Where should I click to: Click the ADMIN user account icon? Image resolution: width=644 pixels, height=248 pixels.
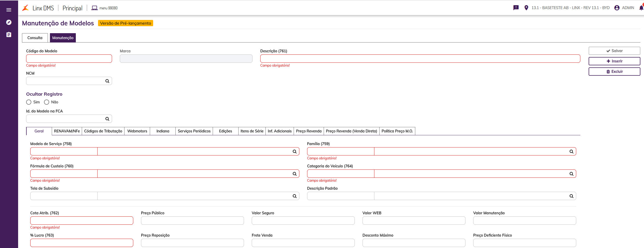point(617,8)
